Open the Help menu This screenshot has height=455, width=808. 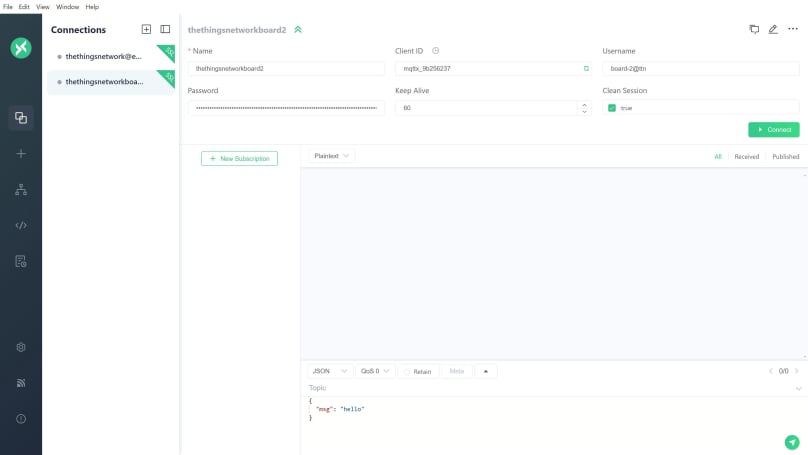click(92, 7)
